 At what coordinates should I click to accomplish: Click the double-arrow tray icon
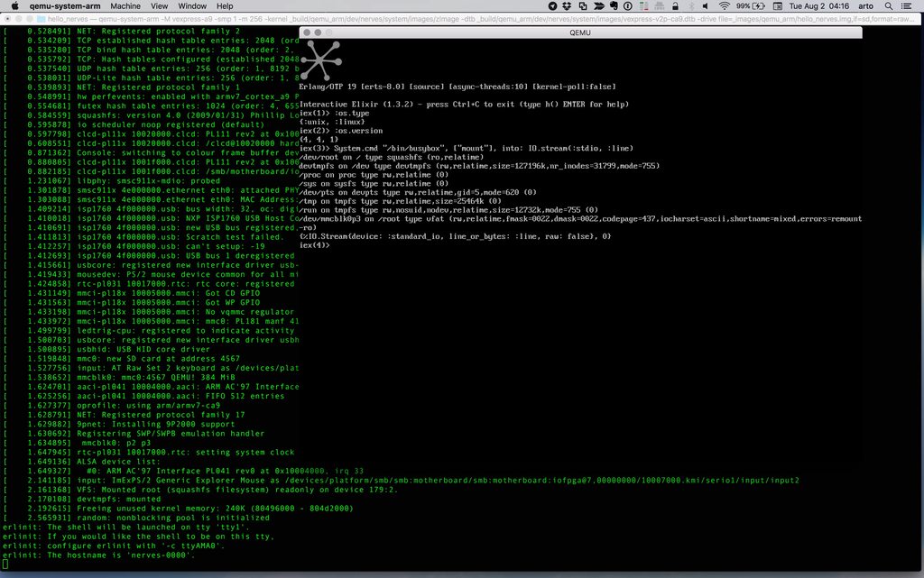tap(598, 6)
